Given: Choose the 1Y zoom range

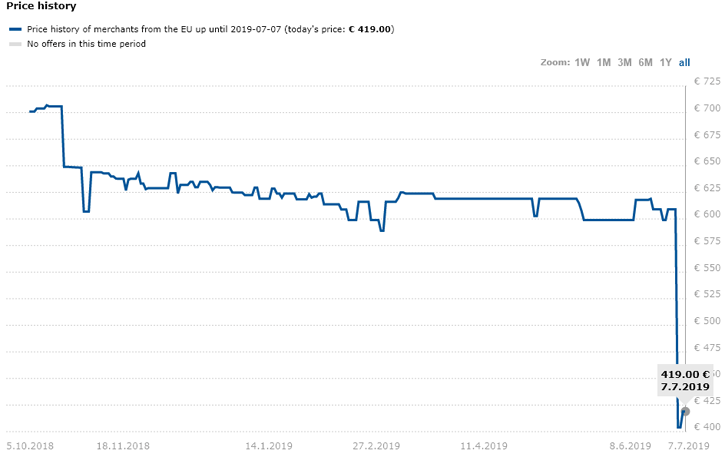Looking at the screenshot, I should coord(665,62).
